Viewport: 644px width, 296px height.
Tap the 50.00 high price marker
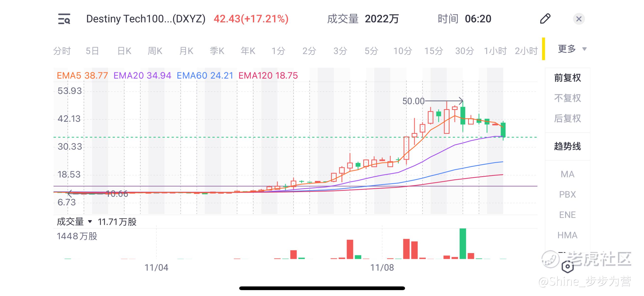(413, 101)
